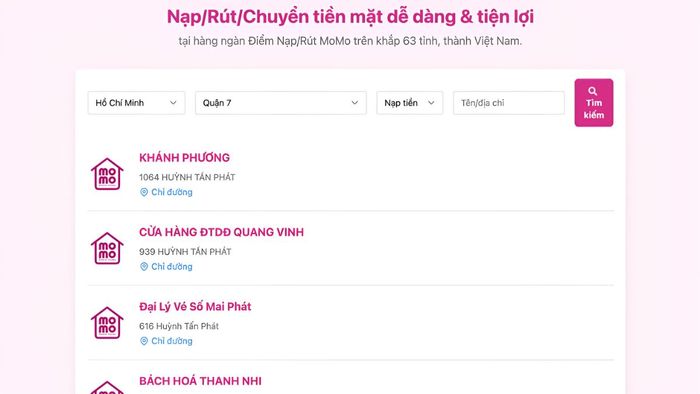Click the magnifier icon in the search button
Viewport: 700px width, 394px height.
coord(592,91)
